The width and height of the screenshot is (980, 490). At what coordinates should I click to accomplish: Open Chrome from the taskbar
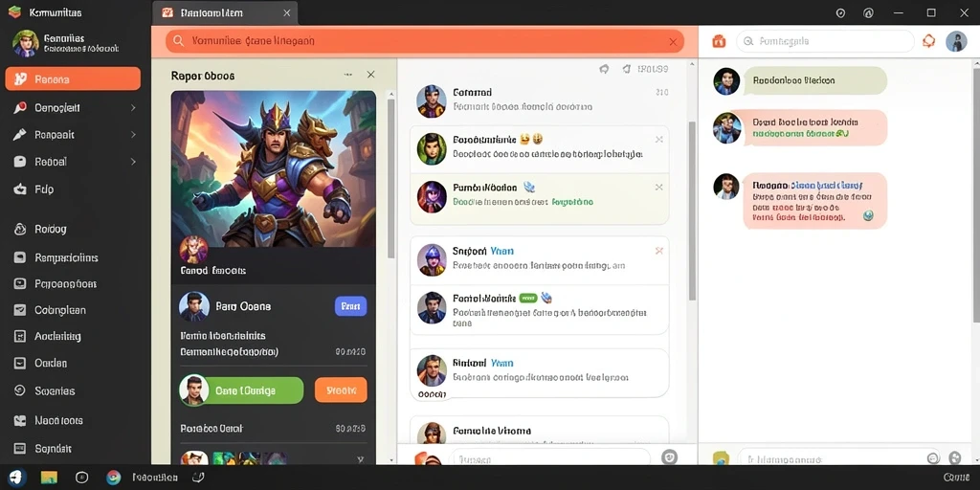[113, 478]
